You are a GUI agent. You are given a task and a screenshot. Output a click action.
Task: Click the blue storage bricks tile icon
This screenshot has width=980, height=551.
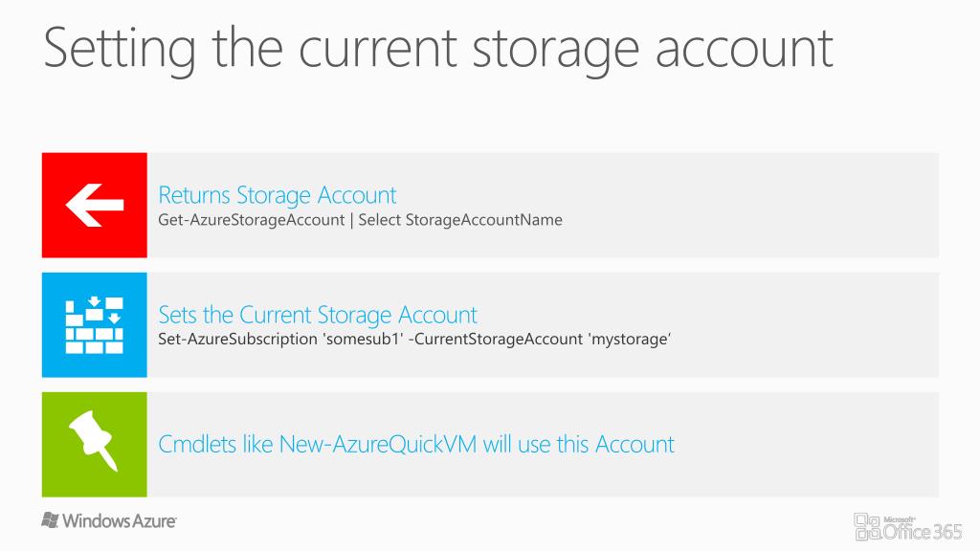(95, 325)
